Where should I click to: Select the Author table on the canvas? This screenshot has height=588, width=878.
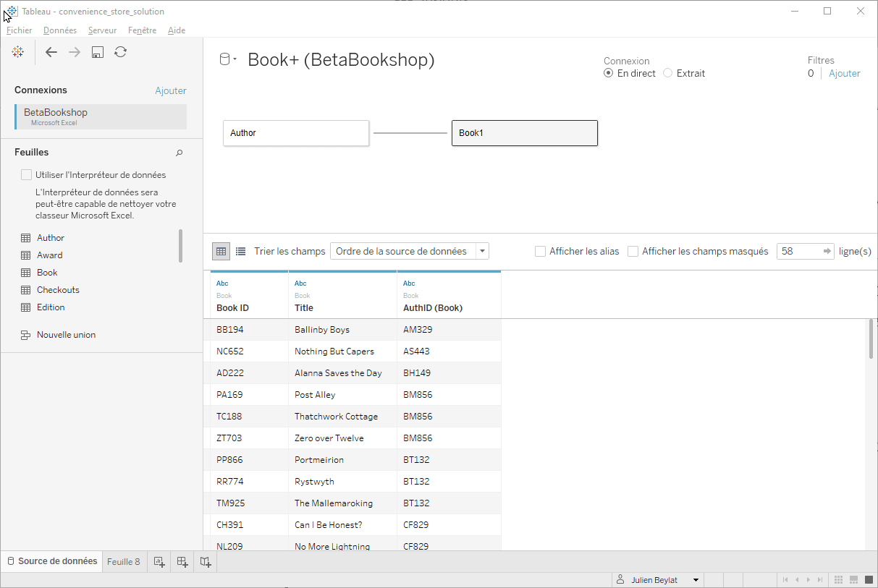coord(296,133)
